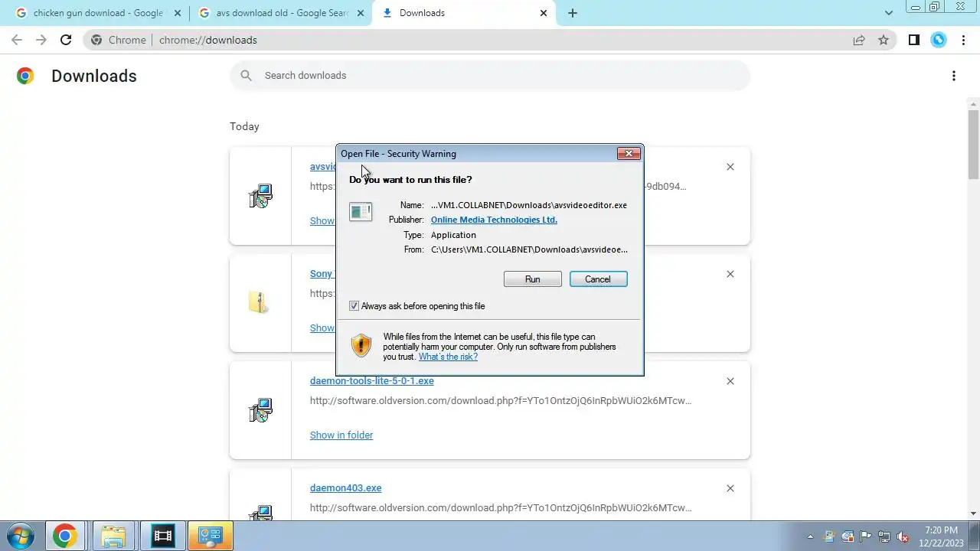The width and height of the screenshot is (980, 551).
Task: Click the page vertical scrollbar thumb
Action: click(973, 145)
